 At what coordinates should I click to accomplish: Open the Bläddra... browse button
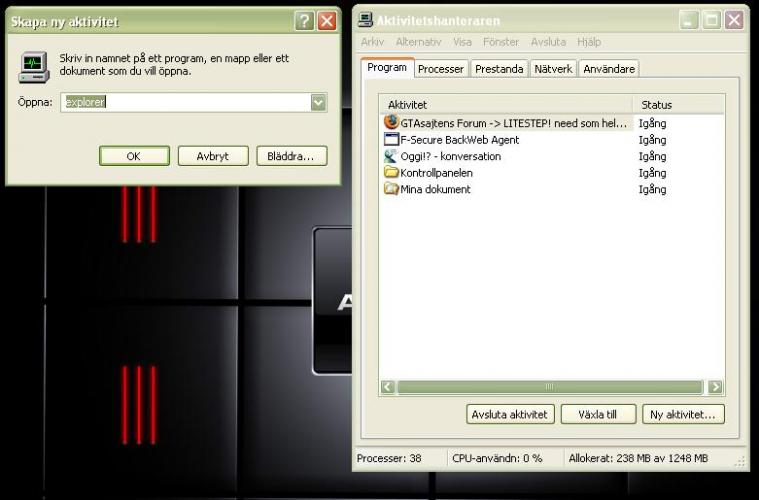tap(291, 156)
